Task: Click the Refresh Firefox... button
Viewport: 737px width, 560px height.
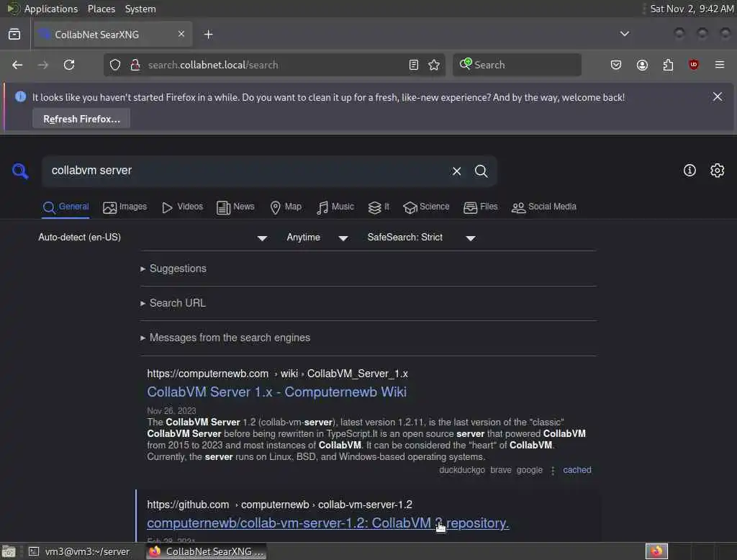Action: pos(81,119)
